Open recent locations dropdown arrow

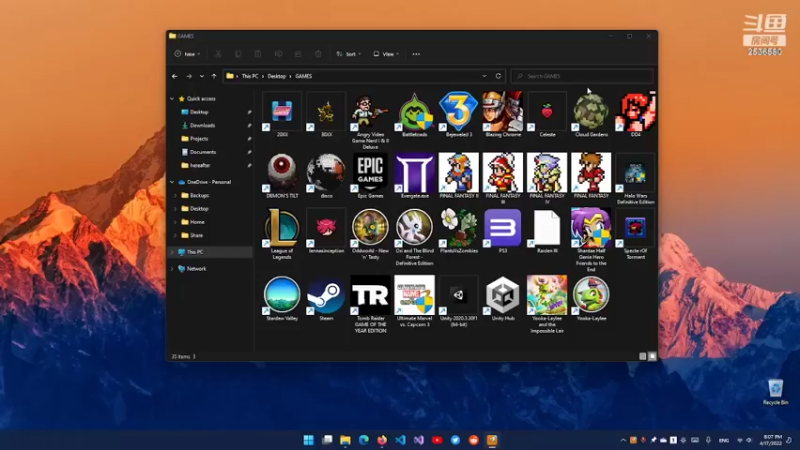click(202, 76)
